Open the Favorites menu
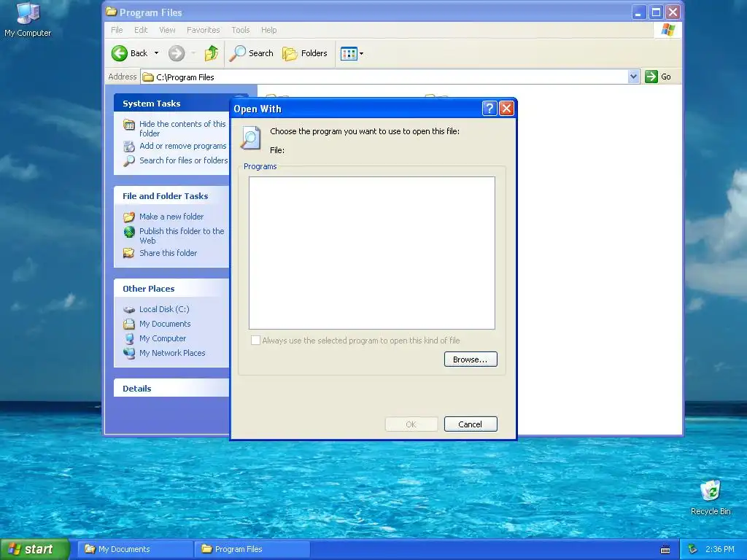This screenshot has width=747, height=560. pos(204,30)
